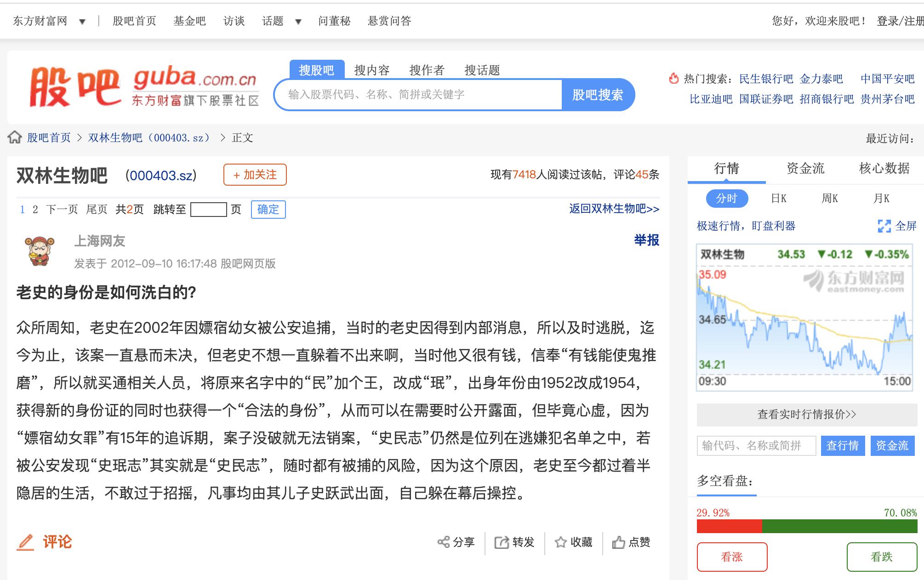
Task: Select the 搜内容 search tab
Action: pos(372,70)
